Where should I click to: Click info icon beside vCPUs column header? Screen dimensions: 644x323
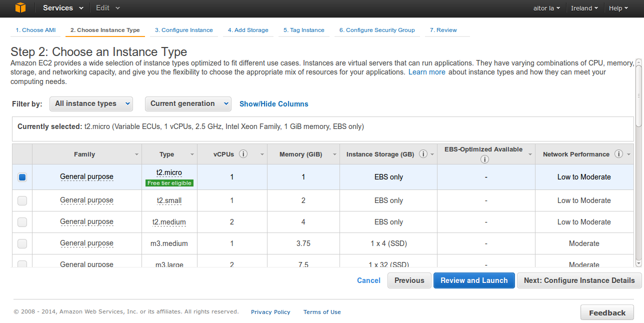tap(243, 154)
